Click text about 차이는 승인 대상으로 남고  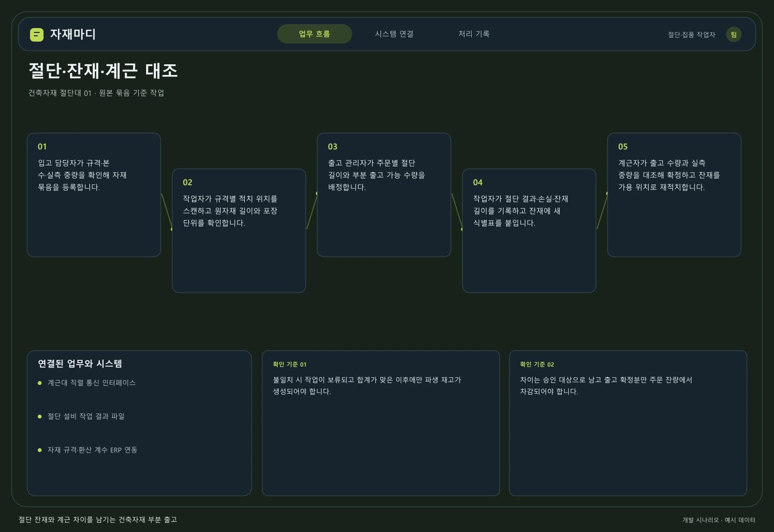pyautogui.click(x=606, y=385)
